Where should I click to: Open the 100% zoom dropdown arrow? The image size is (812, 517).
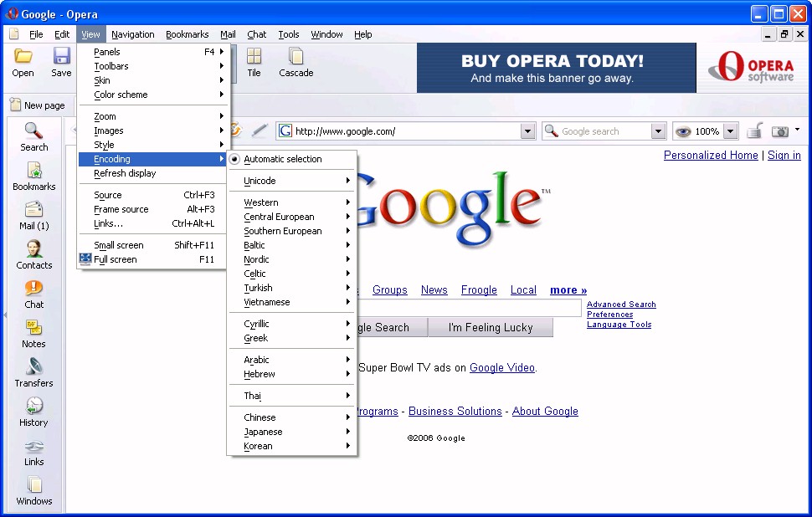pos(730,131)
